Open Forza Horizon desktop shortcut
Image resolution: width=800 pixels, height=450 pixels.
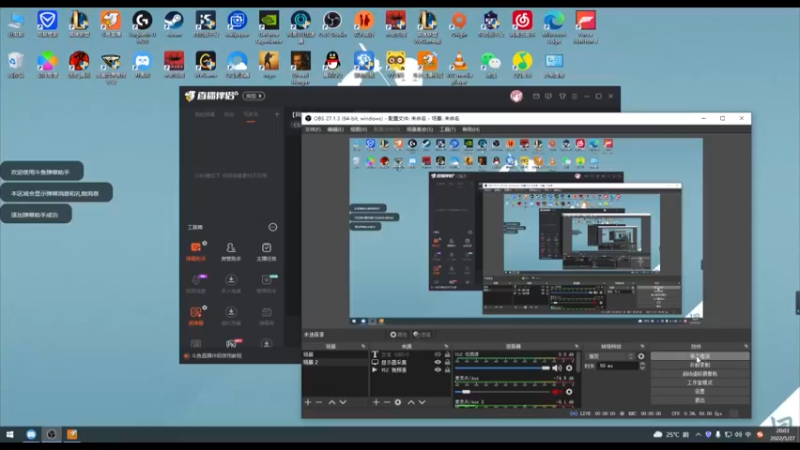pos(586,27)
